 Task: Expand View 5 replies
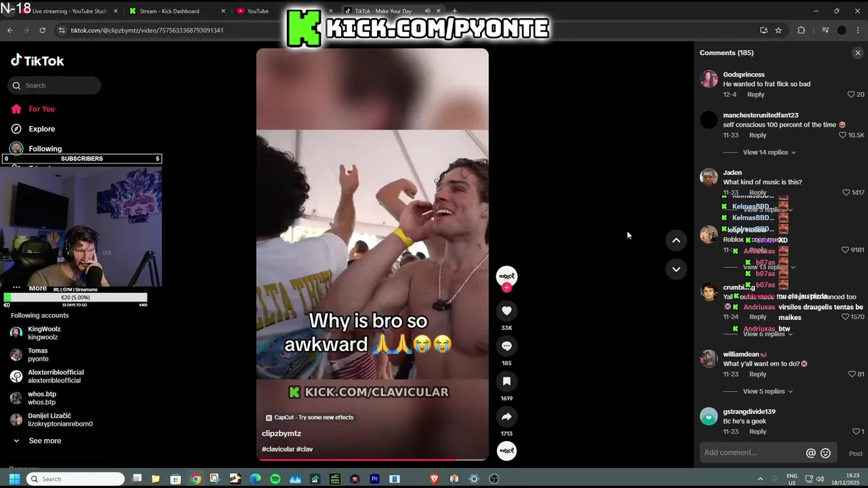pyautogui.click(x=768, y=391)
